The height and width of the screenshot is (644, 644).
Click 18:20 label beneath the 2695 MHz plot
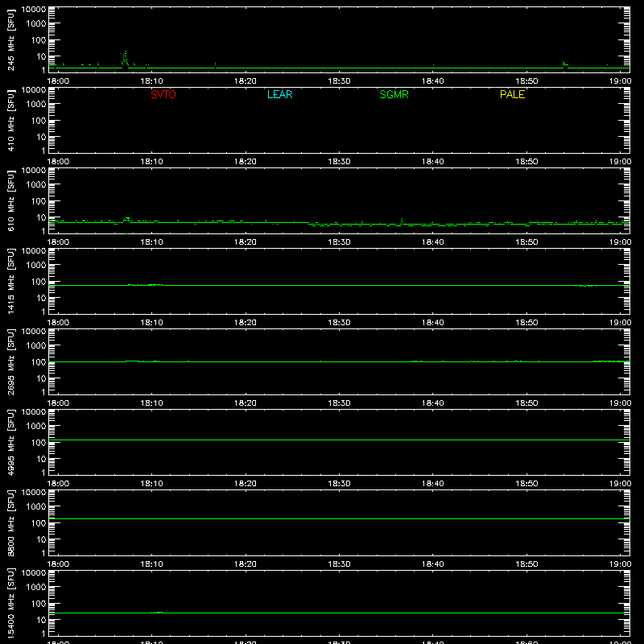(x=246, y=403)
